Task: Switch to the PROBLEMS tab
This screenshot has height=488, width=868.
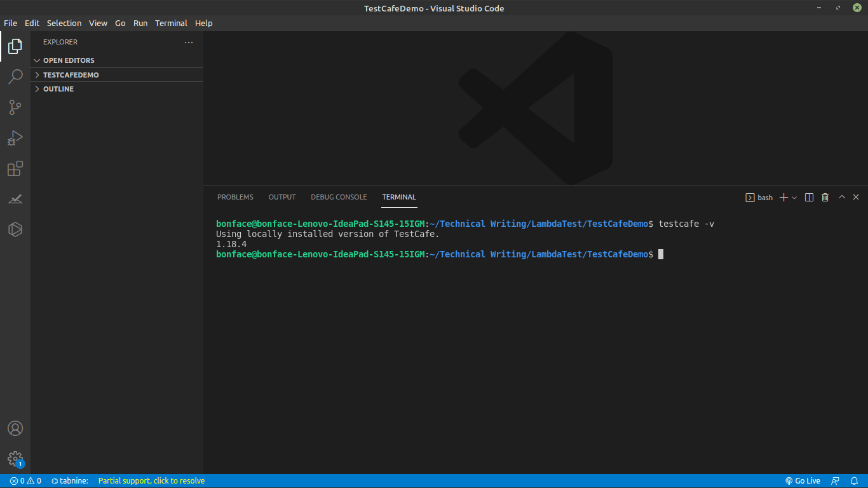Action: (235, 197)
